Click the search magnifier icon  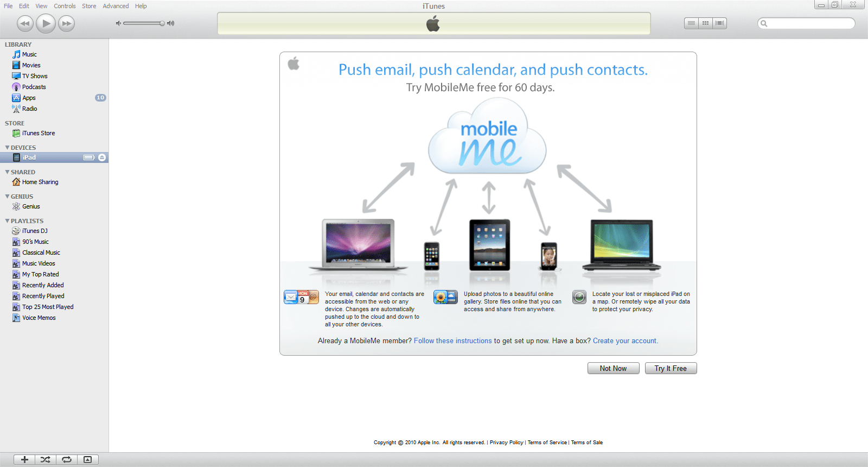tap(764, 23)
